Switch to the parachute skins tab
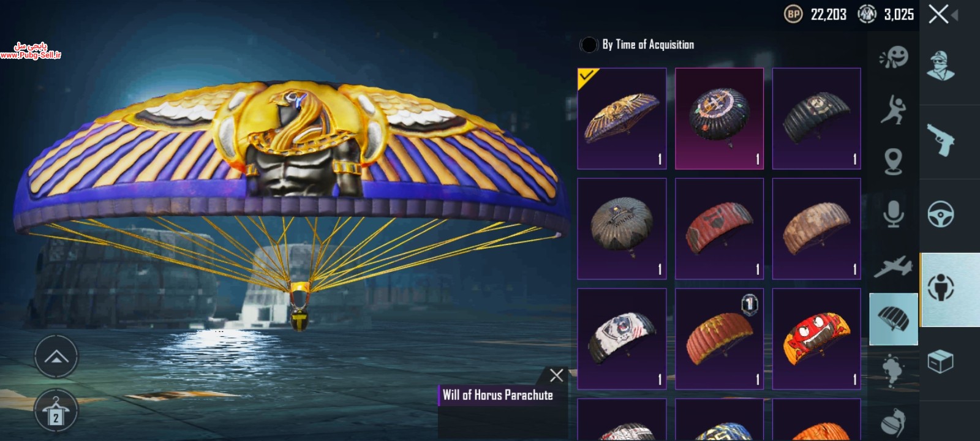This screenshot has width=980, height=441. pos(893,319)
